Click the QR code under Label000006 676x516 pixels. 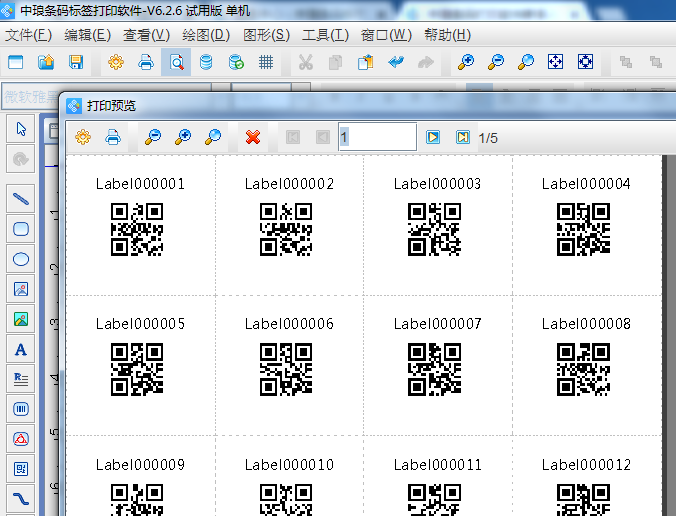(x=286, y=369)
